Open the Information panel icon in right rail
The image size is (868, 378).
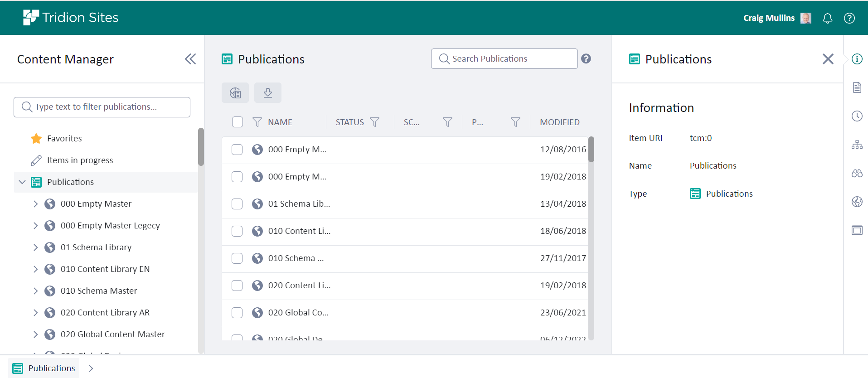857,59
